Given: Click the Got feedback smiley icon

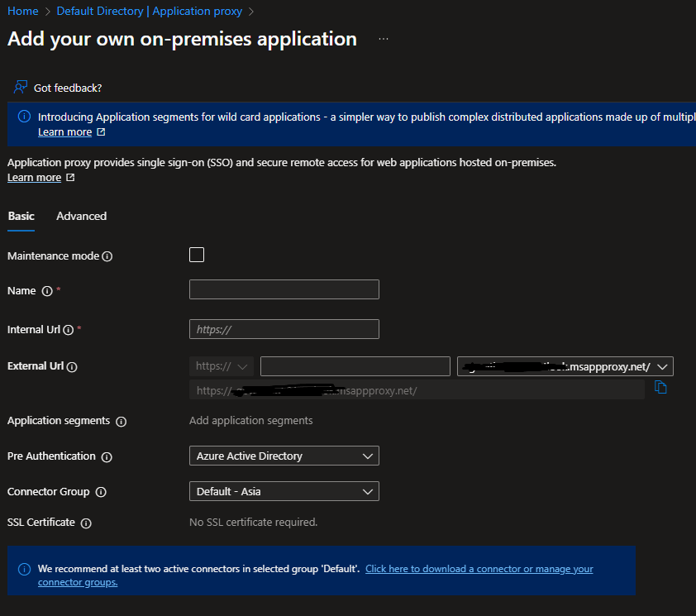Looking at the screenshot, I should tap(20, 87).
